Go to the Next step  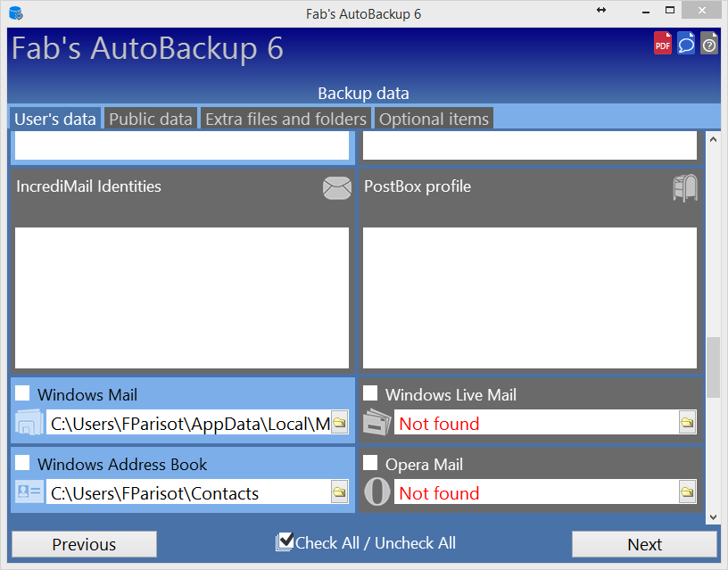point(644,544)
